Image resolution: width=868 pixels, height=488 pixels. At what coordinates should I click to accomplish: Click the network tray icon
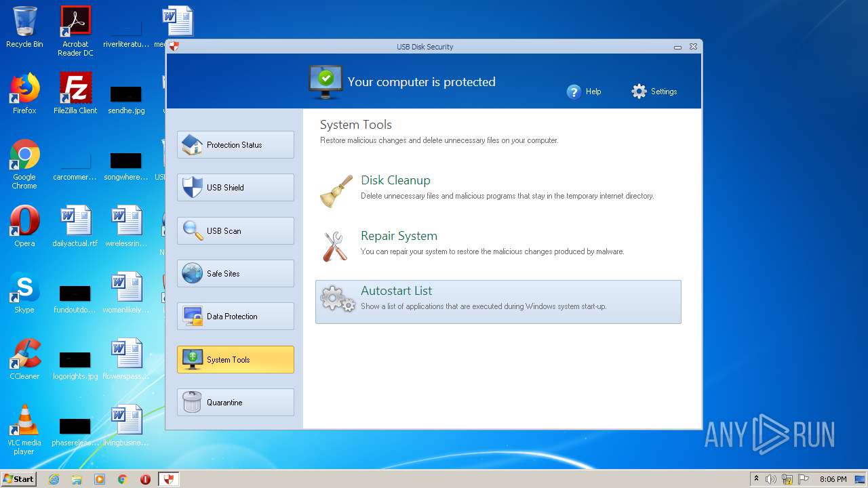click(x=787, y=479)
